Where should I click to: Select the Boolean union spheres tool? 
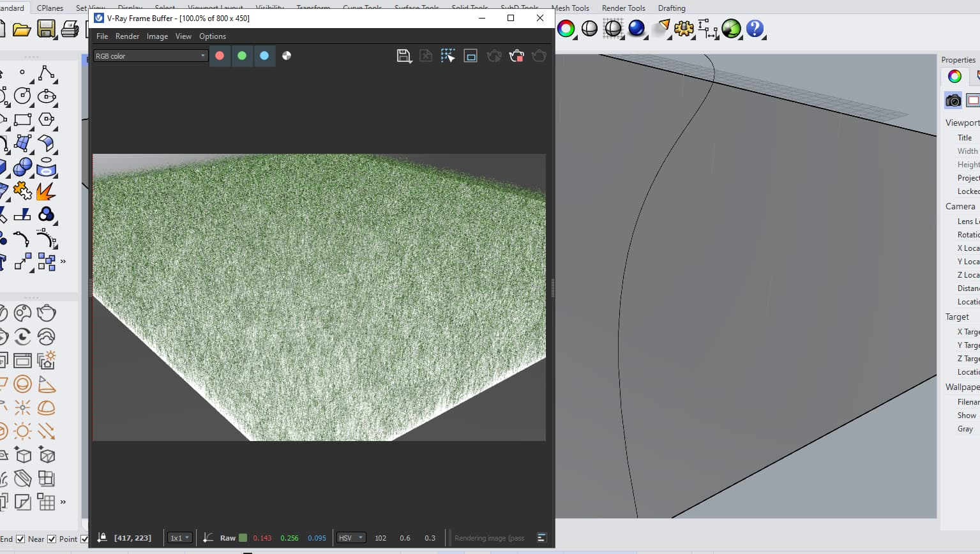coord(22,167)
